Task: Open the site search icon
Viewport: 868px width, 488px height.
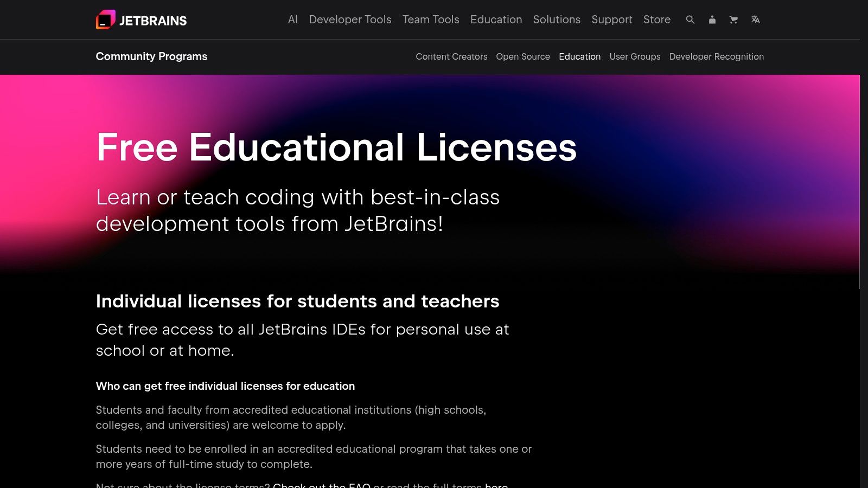Action: click(690, 20)
